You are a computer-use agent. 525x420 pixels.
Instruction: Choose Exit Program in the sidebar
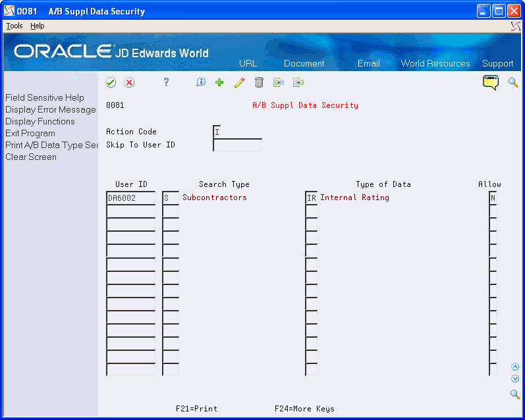pos(30,133)
